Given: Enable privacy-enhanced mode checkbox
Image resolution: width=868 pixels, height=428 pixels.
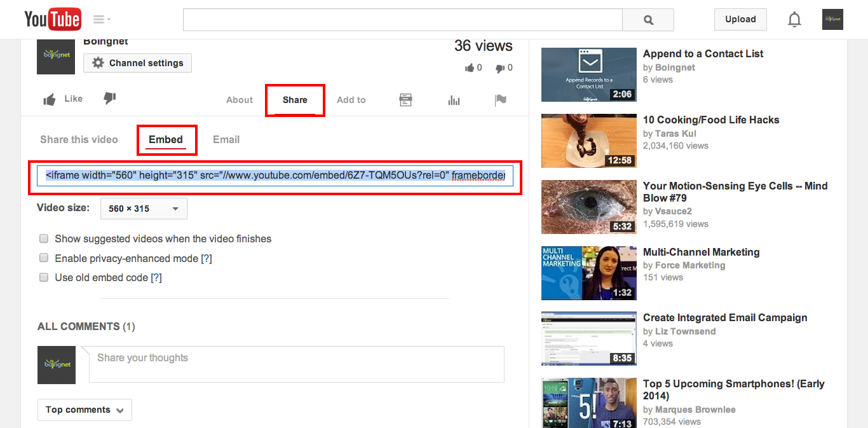Looking at the screenshot, I should tap(44, 258).
